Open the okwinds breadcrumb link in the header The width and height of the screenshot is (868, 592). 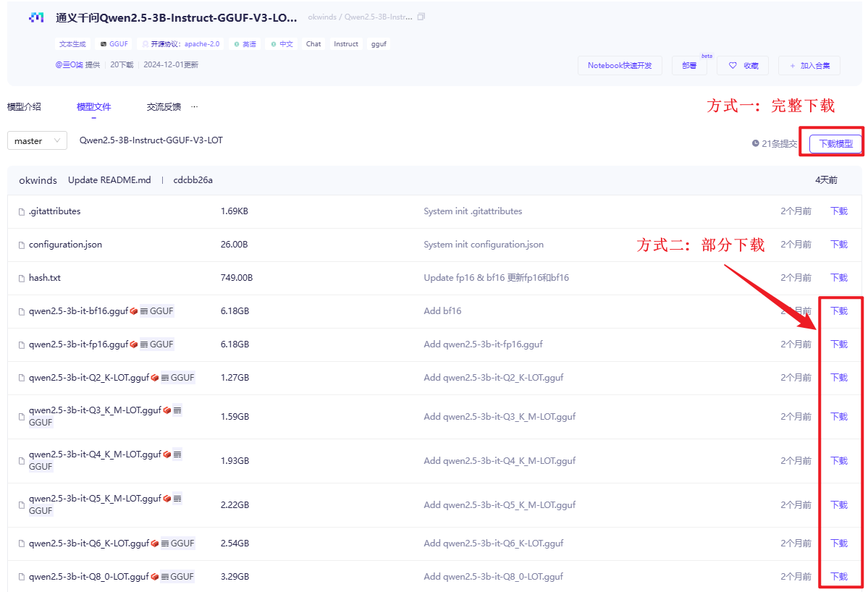click(322, 17)
